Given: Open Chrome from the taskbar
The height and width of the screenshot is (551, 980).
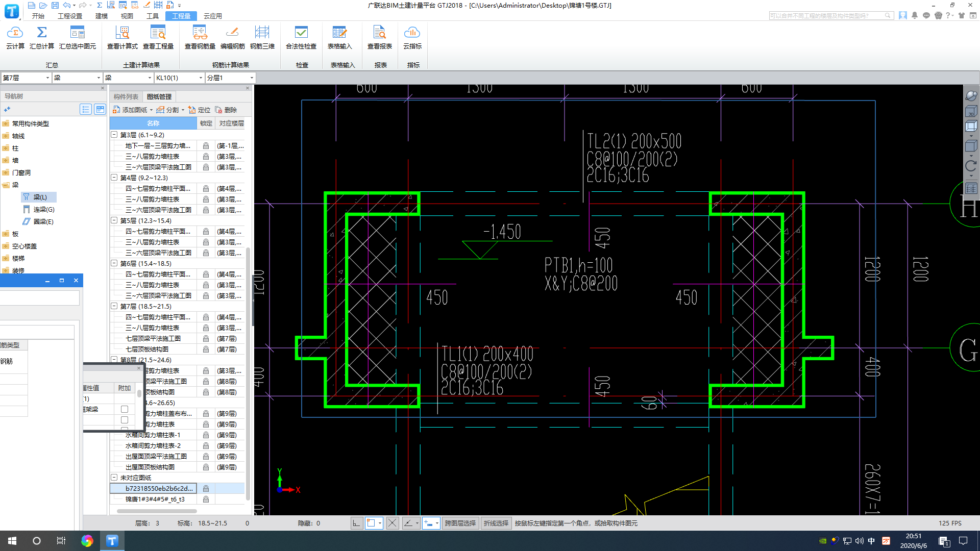Looking at the screenshot, I should pos(87,541).
